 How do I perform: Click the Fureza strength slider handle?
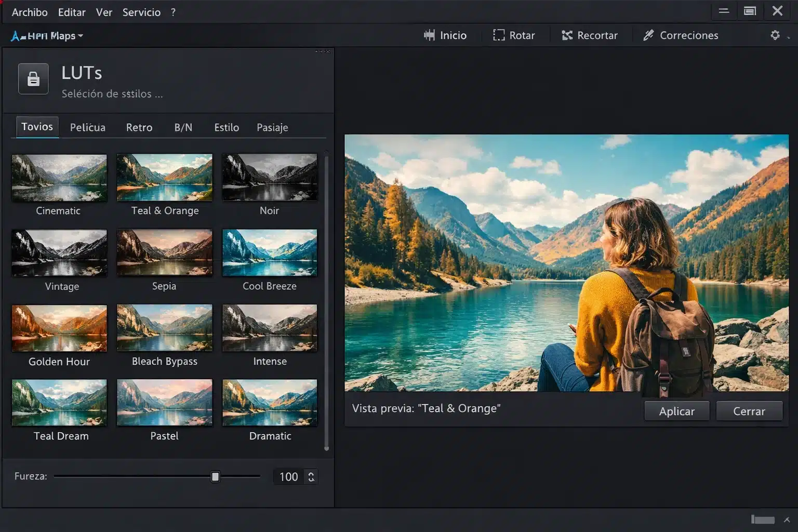215,476
